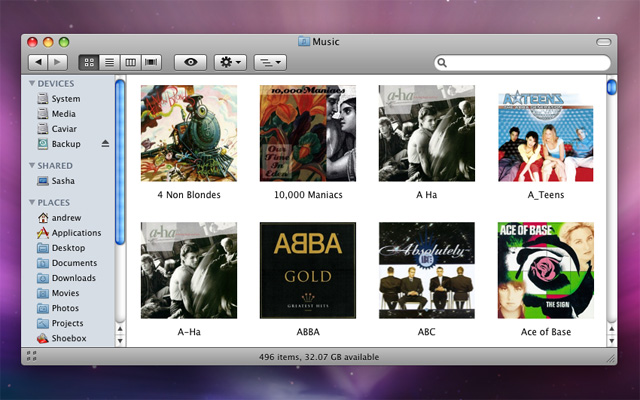The height and width of the screenshot is (400, 640).
Task: Switch to list view
Action: [110, 62]
